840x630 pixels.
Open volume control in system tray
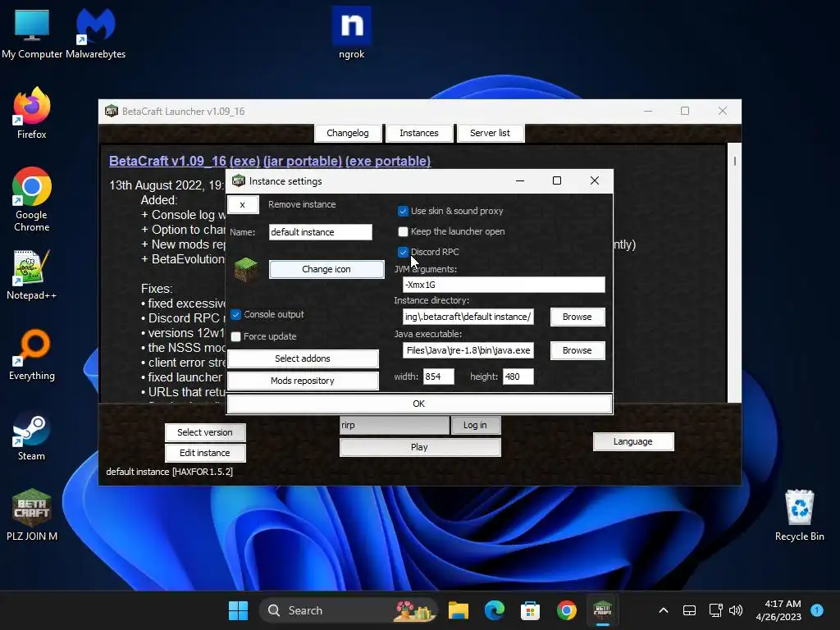736,610
